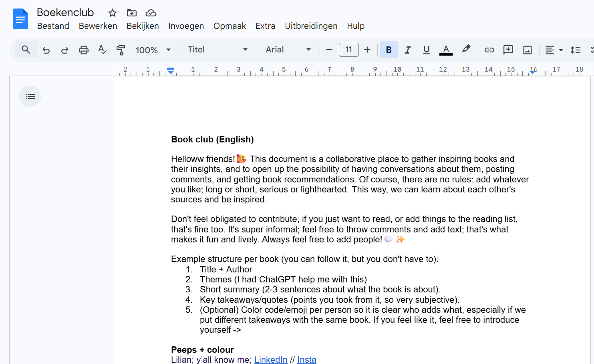Toggle underline formatting
This screenshot has height=364, width=594.
pyautogui.click(x=426, y=50)
